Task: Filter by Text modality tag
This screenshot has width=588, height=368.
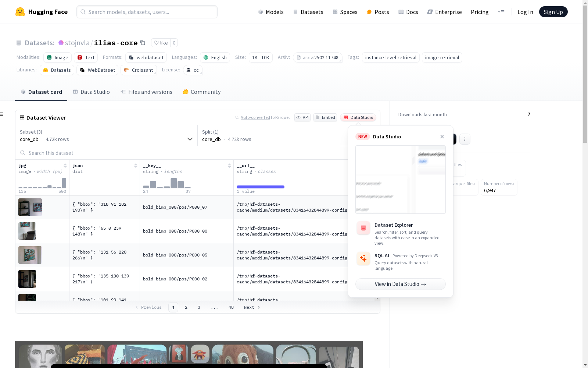Action: pos(86,57)
